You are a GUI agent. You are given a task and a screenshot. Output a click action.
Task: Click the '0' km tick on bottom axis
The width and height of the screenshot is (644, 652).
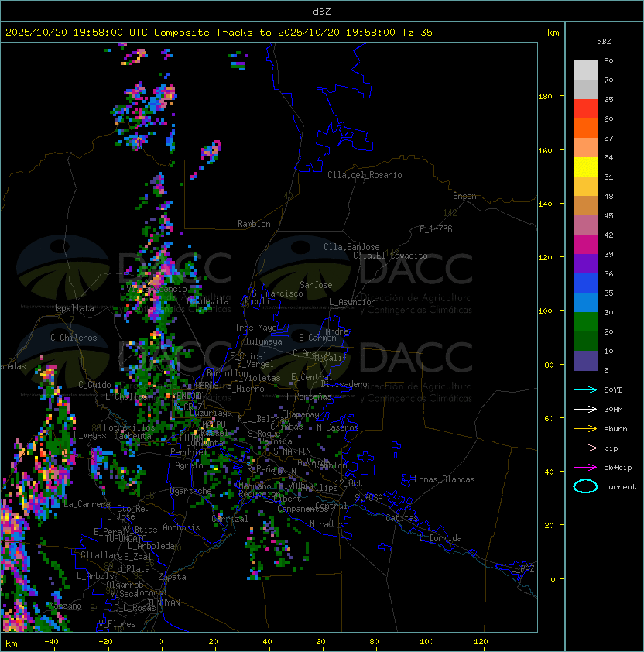[160, 642]
